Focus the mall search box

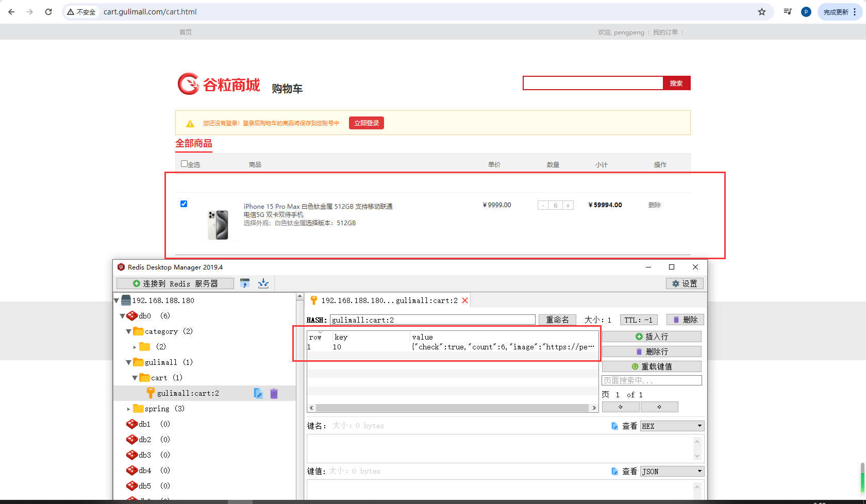coord(593,83)
